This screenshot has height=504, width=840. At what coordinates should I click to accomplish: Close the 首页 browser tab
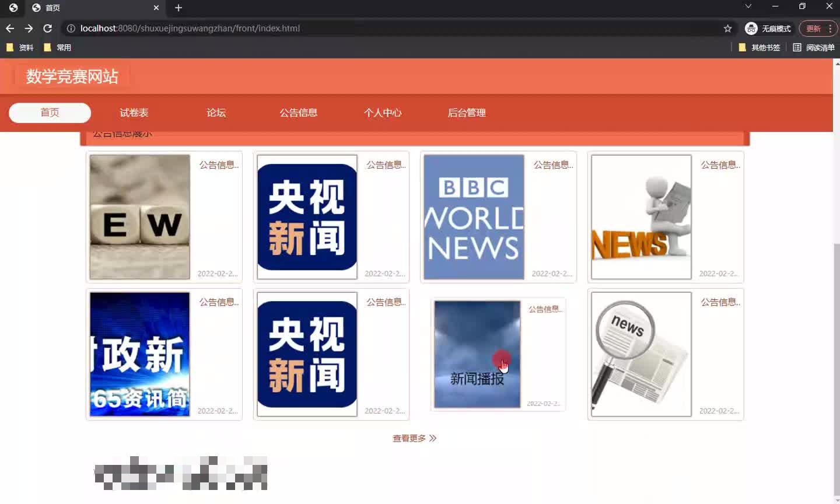(x=156, y=8)
